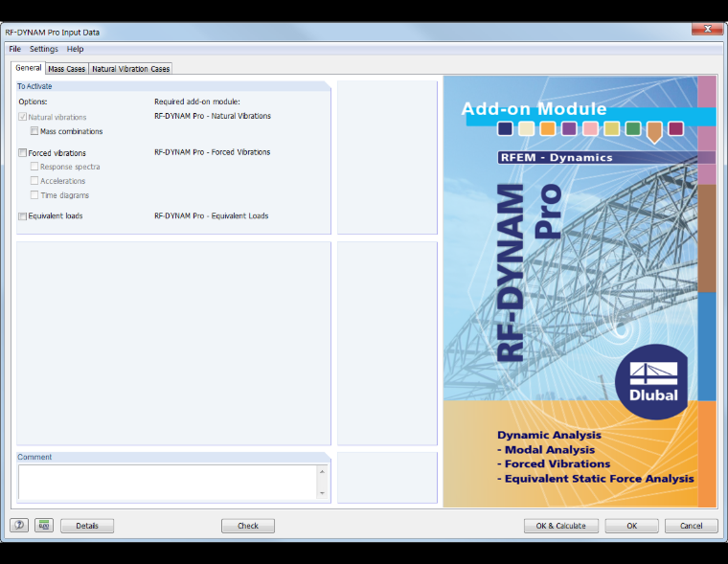This screenshot has height=564, width=728.
Task: Click the pink color square in banner
Action: pos(590,128)
